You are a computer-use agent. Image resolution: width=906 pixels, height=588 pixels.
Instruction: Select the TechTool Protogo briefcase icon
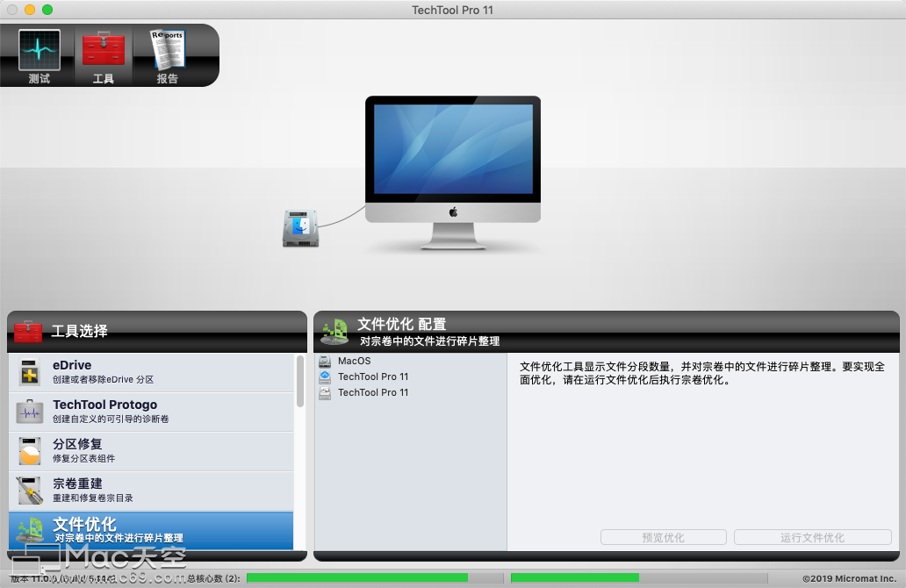click(30, 412)
